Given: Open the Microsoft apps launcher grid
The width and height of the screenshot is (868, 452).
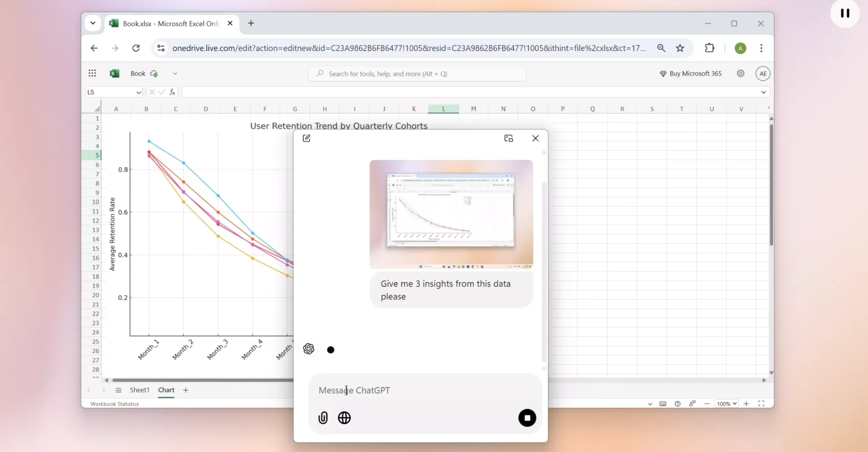Looking at the screenshot, I should pos(92,73).
